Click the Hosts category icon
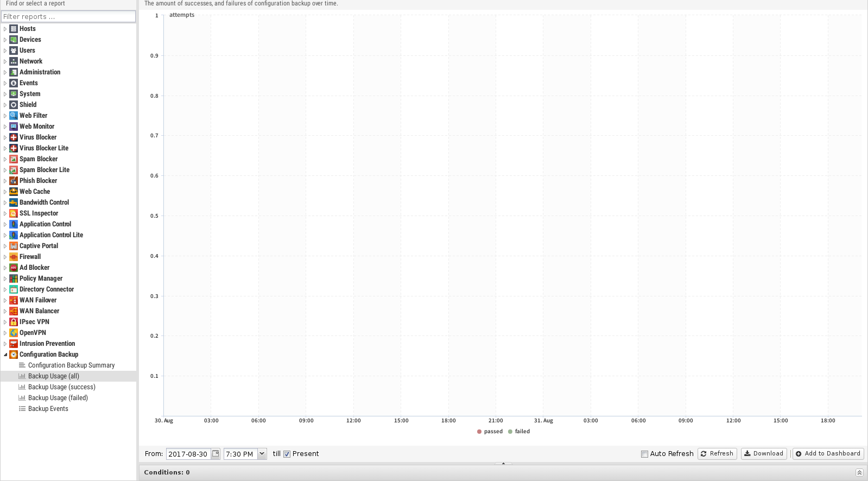868x481 pixels. [14, 29]
